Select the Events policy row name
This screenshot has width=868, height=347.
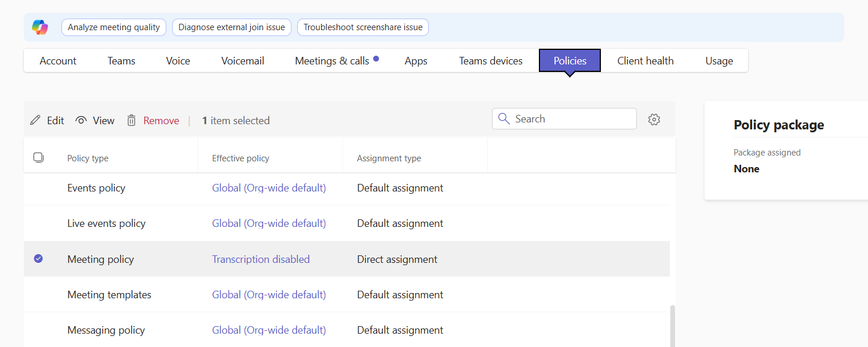click(96, 188)
